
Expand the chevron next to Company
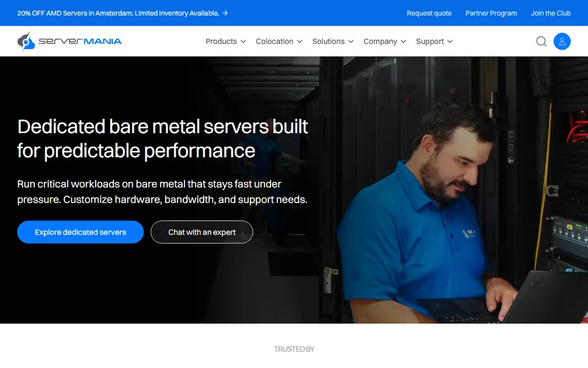[403, 41]
